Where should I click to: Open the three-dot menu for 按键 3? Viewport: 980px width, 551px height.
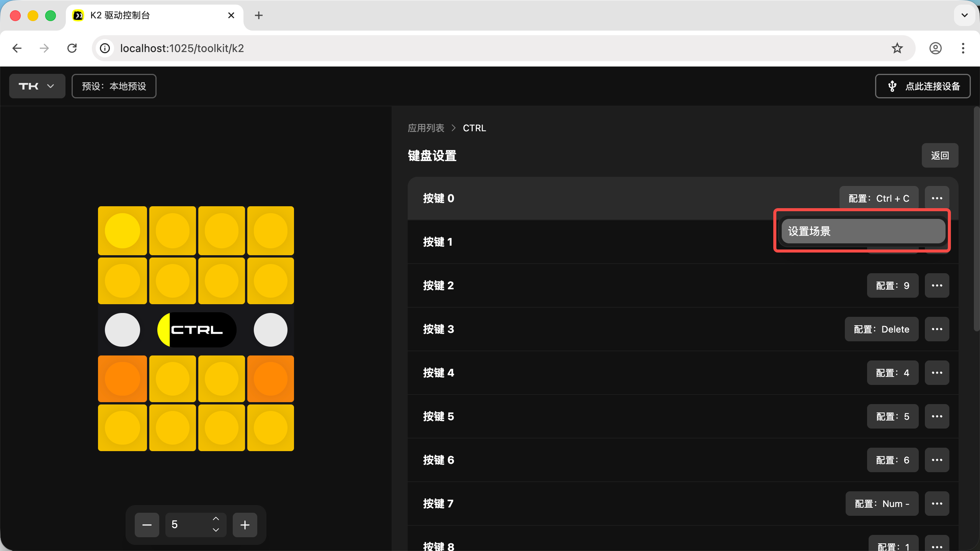(x=937, y=329)
